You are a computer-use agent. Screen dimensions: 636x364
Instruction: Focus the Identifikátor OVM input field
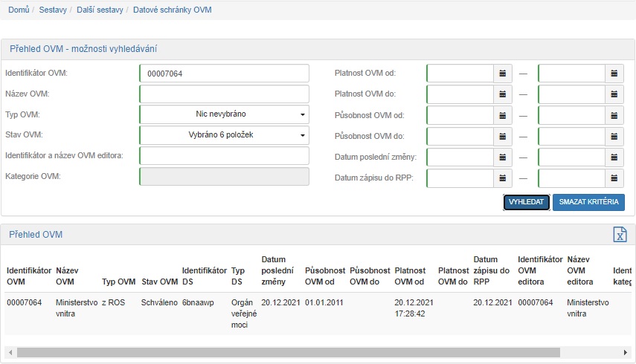tap(224, 74)
